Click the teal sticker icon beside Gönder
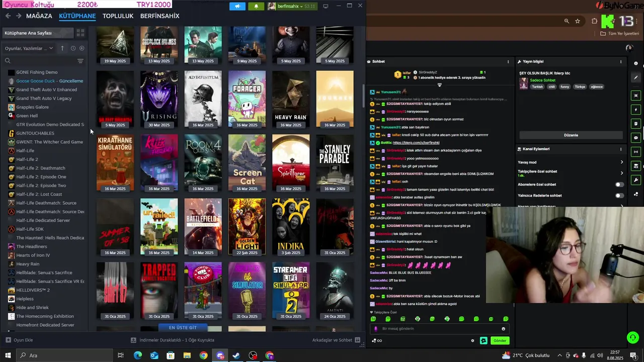 click(484, 340)
